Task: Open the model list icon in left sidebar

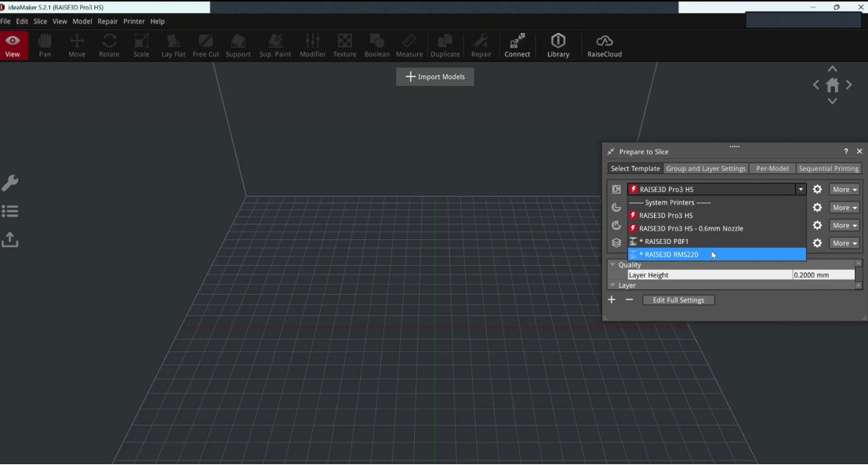Action: click(x=10, y=211)
